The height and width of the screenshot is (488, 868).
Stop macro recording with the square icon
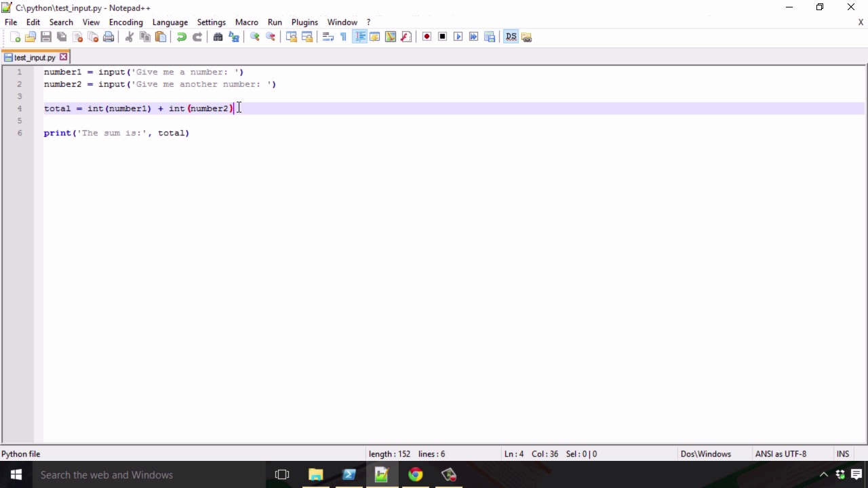[442, 37]
